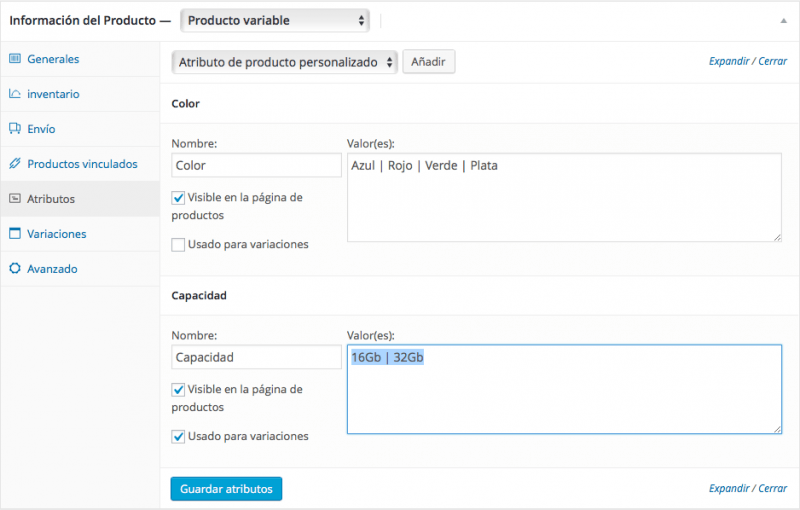Click the Envío truck icon
The width and height of the screenshot is (800, 510).
(15, 129)
